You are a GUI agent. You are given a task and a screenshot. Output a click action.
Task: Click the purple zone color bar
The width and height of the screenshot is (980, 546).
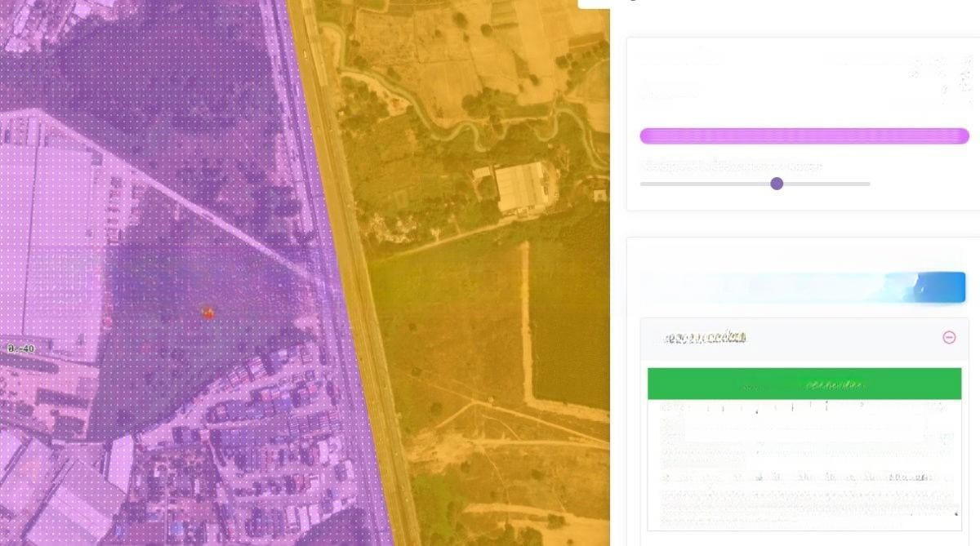click(x=804, y=135)
